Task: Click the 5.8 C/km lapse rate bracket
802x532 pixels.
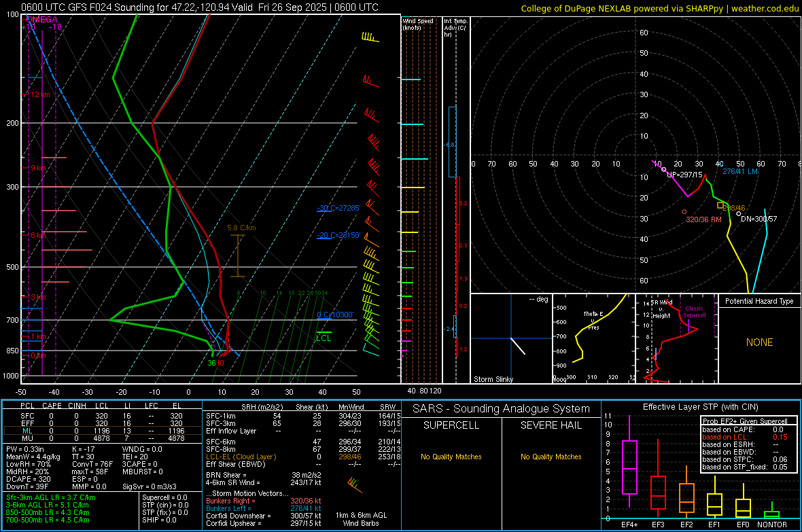Action: pyautogui.click(x=238, y=255)
